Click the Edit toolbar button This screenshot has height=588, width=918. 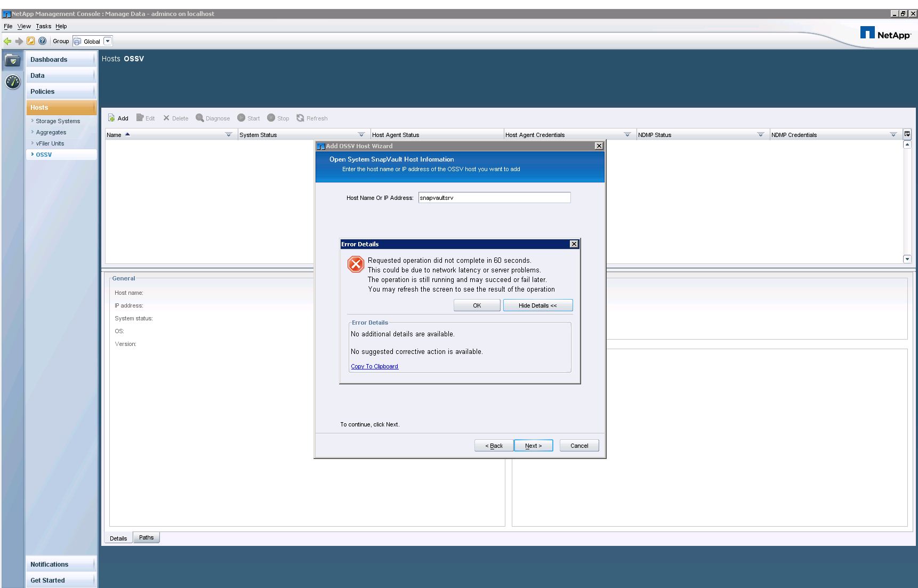pyautogui.click(x=146, y=118)
